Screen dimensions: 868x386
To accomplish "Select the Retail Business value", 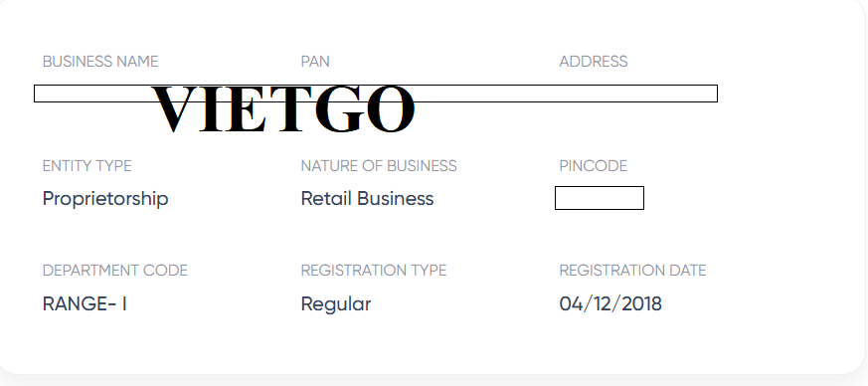I will click(367, 198).
